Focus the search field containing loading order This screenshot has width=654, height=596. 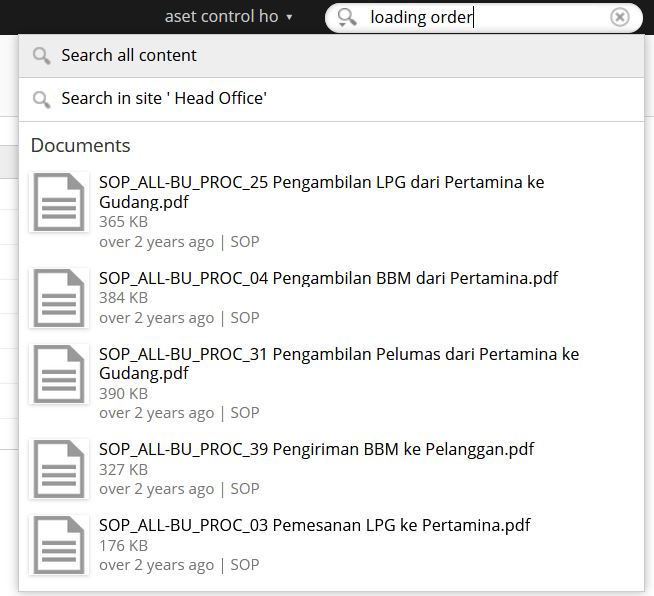484,18
